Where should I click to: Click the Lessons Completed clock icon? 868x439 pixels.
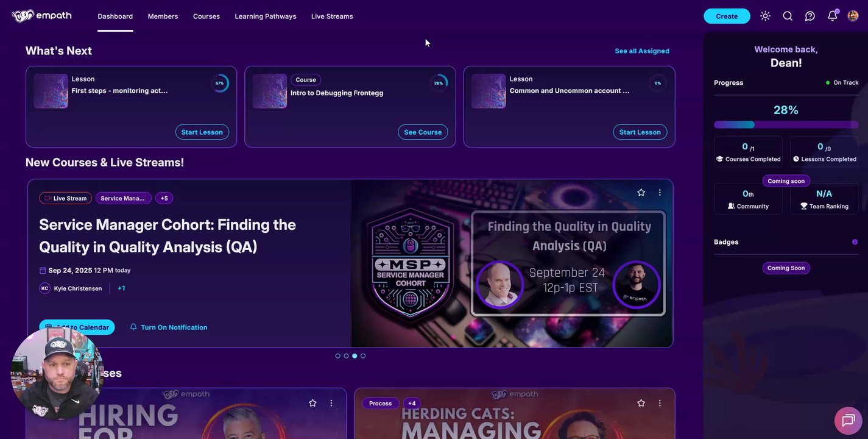pyautogui.click(x=796, y=159)
